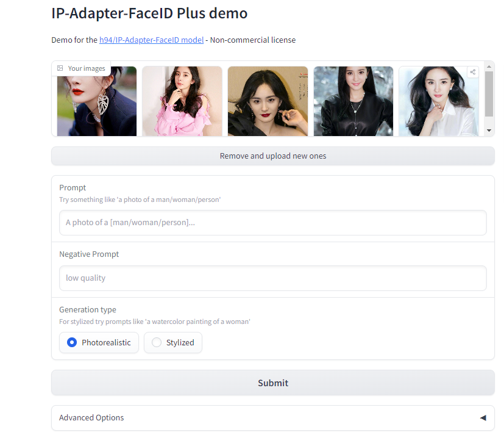This screenshot has width=504, height=435.
Task: Click the IP-Adapter-FaceID Plus demo heading
Action: [x=149, y=13]
